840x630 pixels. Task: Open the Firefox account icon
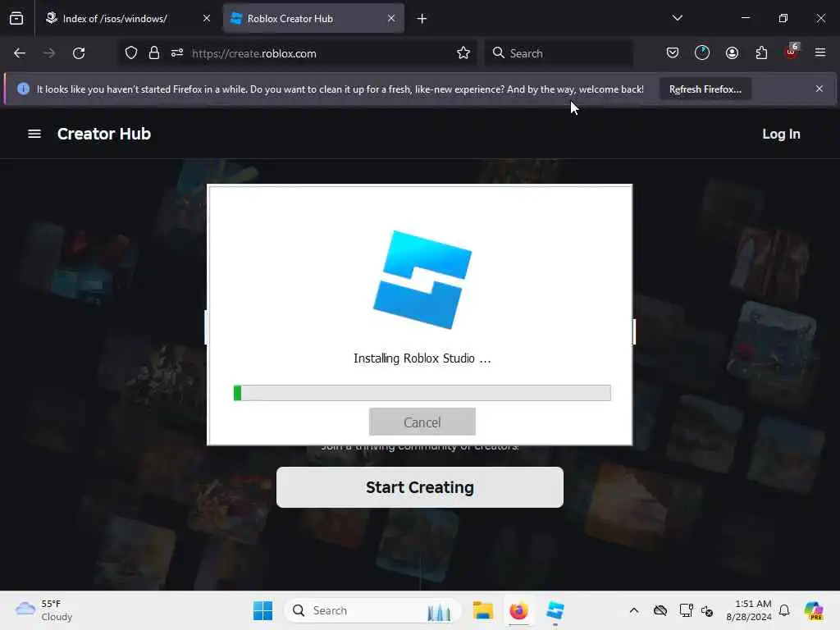click(732, 52)
